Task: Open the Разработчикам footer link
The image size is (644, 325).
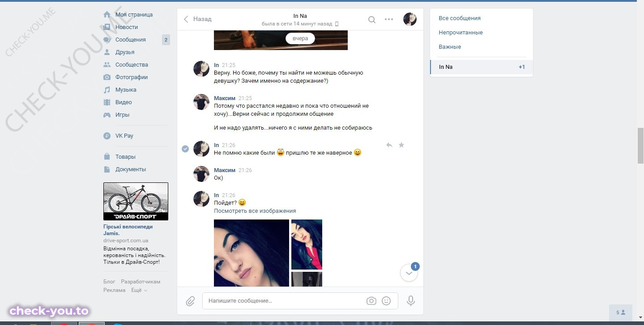Action: click(141, 282)
